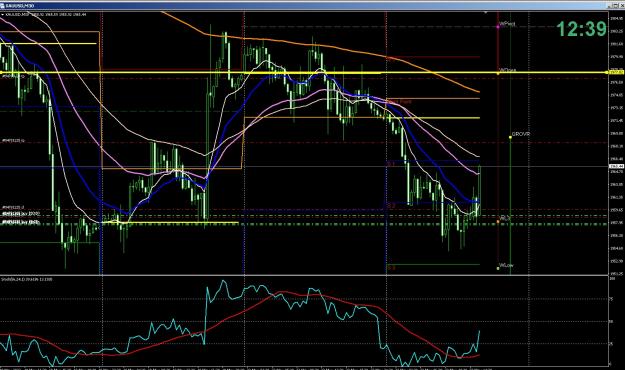Restore the XAUUSD chart window size
Viewport: 625px width, 370px height.
click(615, 6)
